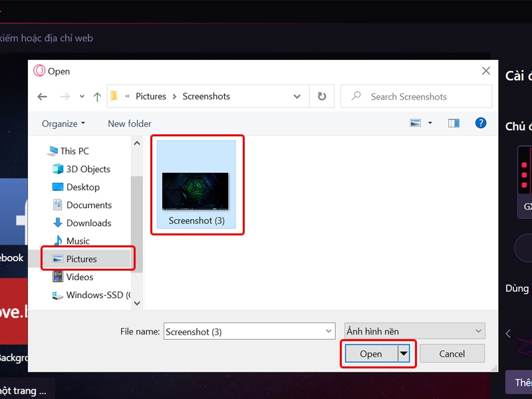This screenshot has height=399, width=532.
Task: Close the Open dialog with X
Action: point(486,70)
